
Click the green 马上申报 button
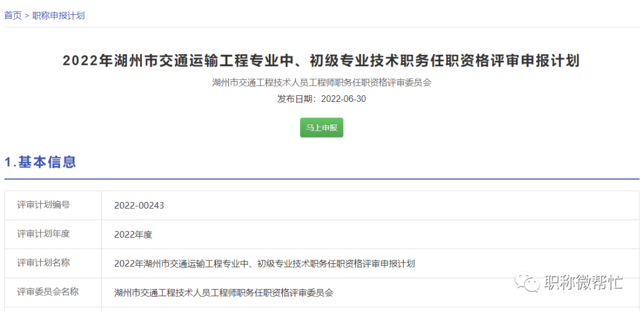[321, 127]
